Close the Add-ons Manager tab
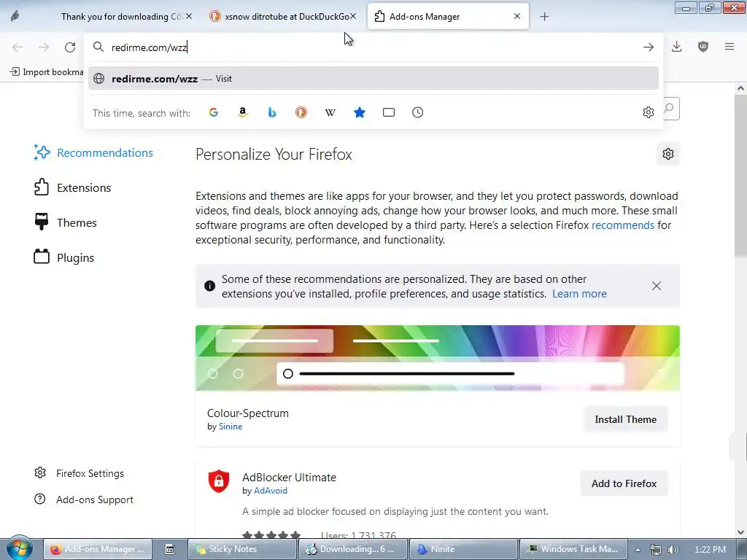Screen dimensions: 747x560 517,16
